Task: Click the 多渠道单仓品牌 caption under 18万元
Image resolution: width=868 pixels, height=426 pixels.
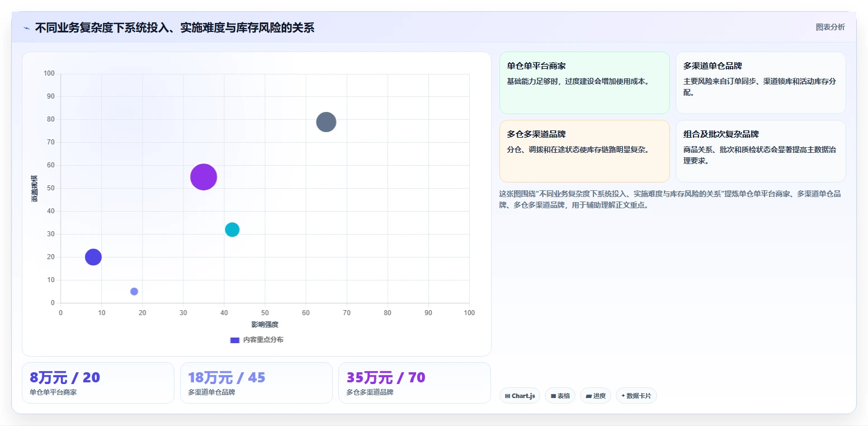Action: (211, 392)
